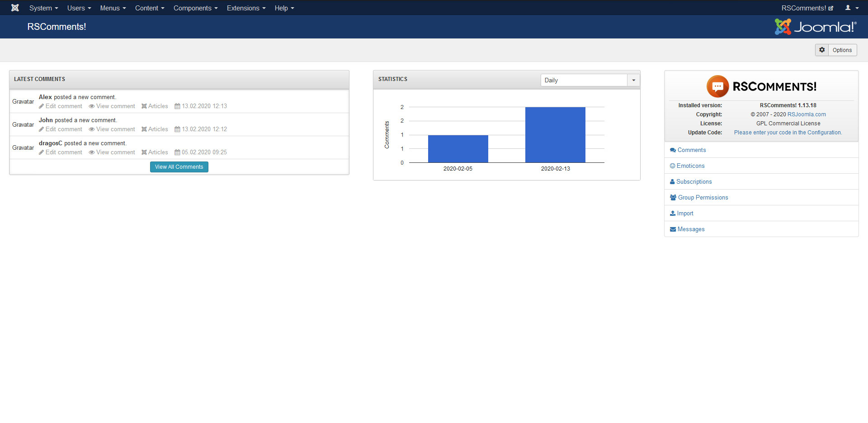The height and width of the screenshot is (423, 868).
Task: Click the gear icon beside Options
Action: [x=822, y=50]
